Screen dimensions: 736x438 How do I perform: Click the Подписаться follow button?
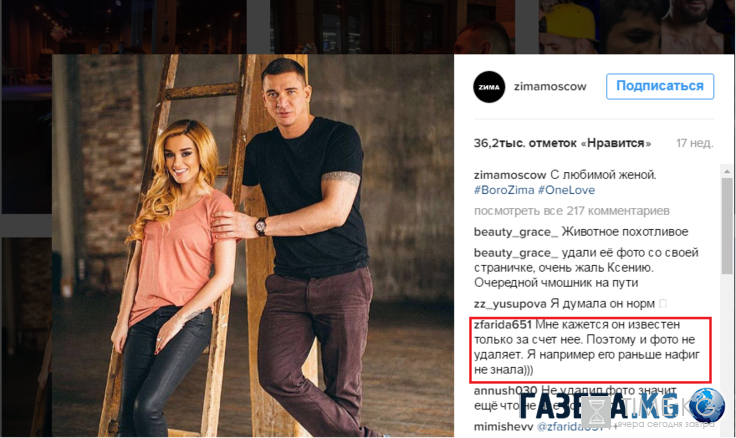click(x=659, y=86)
